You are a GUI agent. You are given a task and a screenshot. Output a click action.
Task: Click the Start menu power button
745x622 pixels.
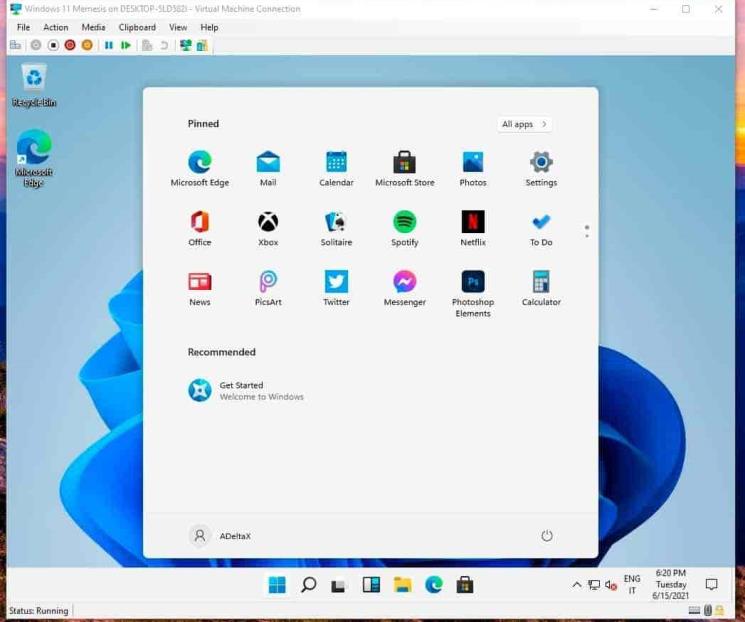[x=547, y=536]
